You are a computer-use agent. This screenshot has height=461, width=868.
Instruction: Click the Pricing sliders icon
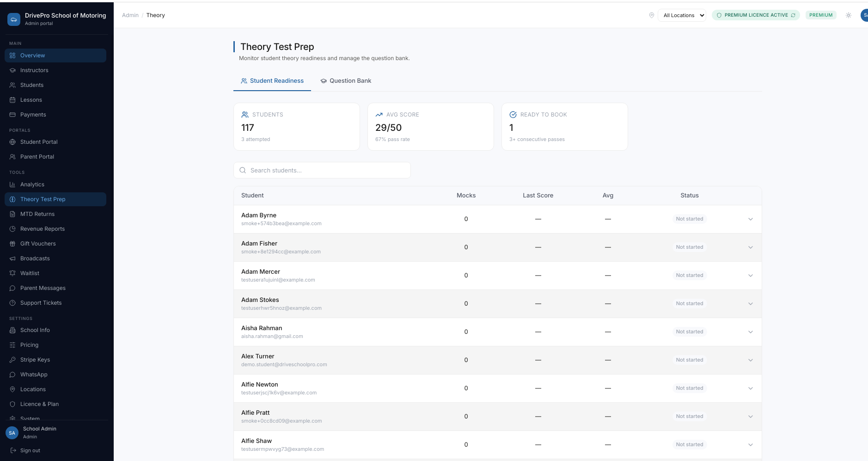(12, 345)
